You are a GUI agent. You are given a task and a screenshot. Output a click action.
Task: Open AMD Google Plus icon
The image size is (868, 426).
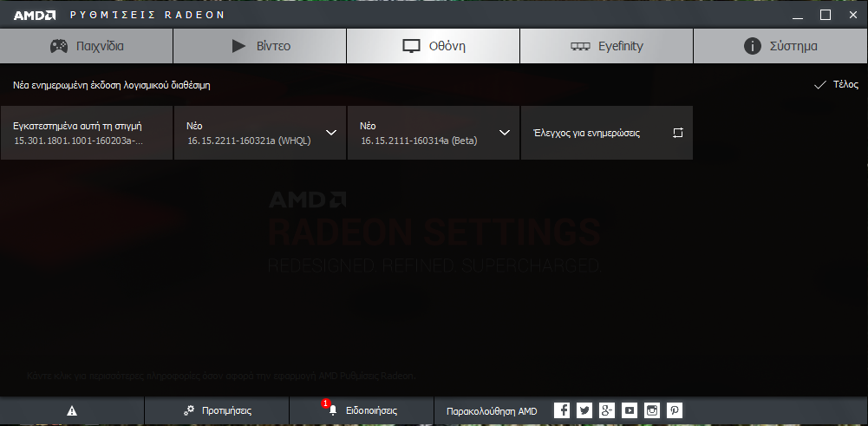coord(607,410)
